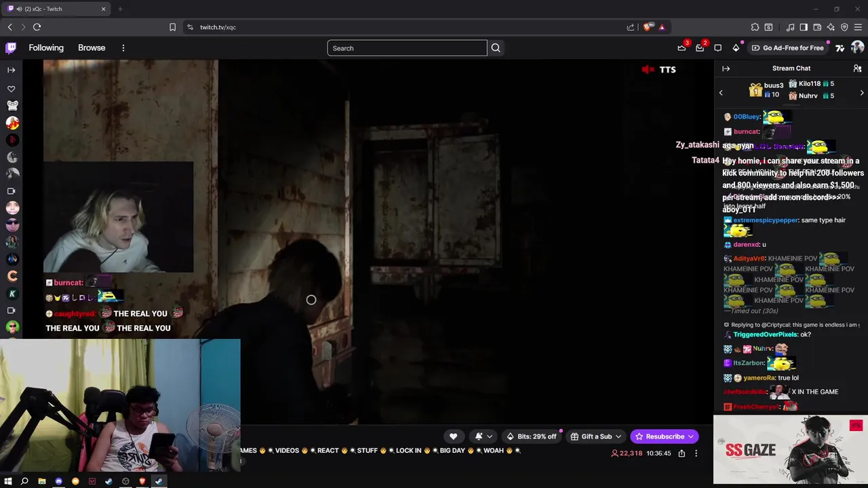This screenshot has width=868, height=488.
Task: Click the address bar URL twitch.tv/xqc
Action: pos(218,27)
